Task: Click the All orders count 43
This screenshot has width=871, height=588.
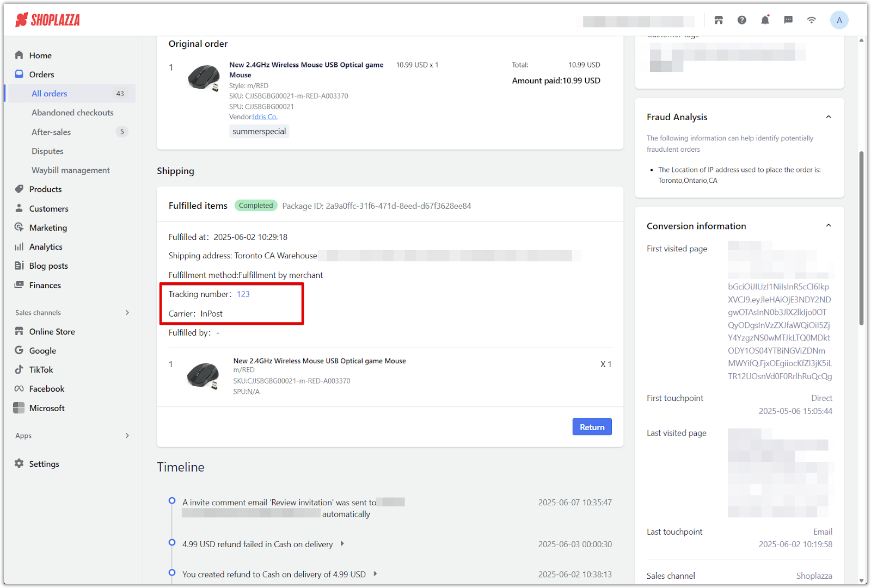Action: (x=120, y=94)
